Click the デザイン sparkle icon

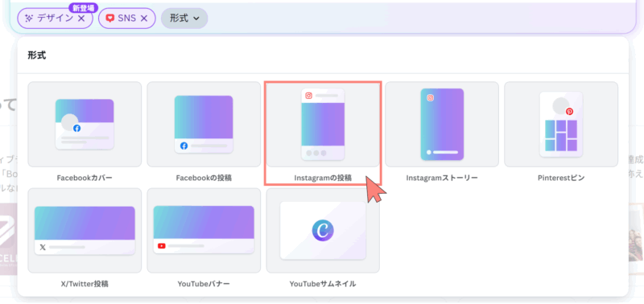click(x=29, y=18)
